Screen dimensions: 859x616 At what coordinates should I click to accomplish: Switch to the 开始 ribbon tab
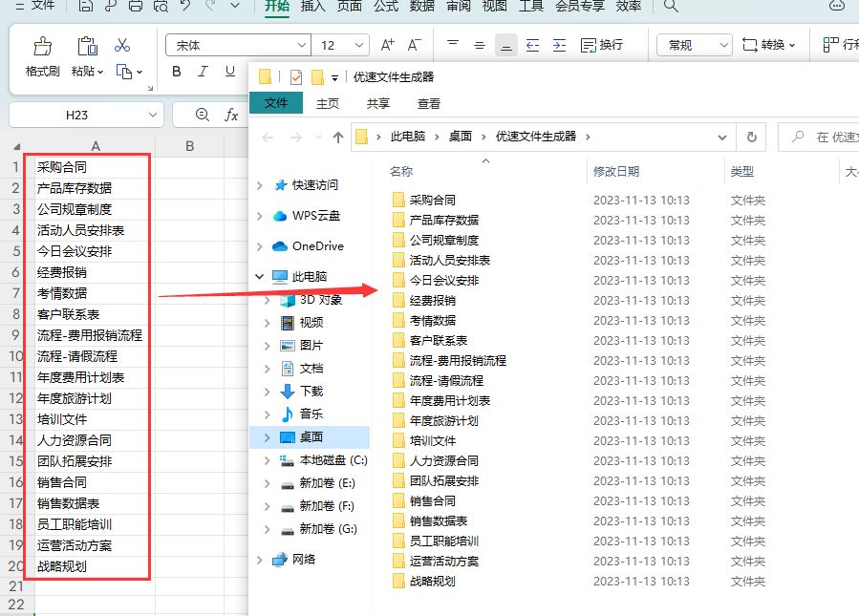click(277, 6)
